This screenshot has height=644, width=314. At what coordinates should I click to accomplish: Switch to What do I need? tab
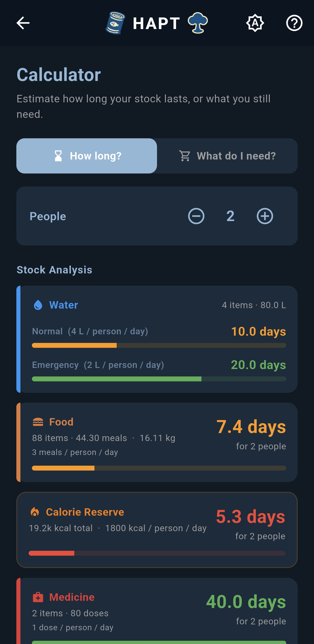(227, 156)
